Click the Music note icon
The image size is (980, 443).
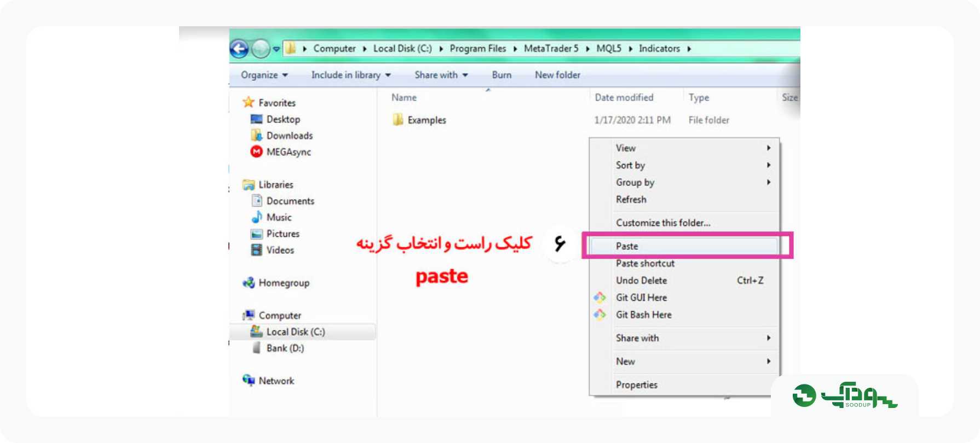tap(256, 217)
